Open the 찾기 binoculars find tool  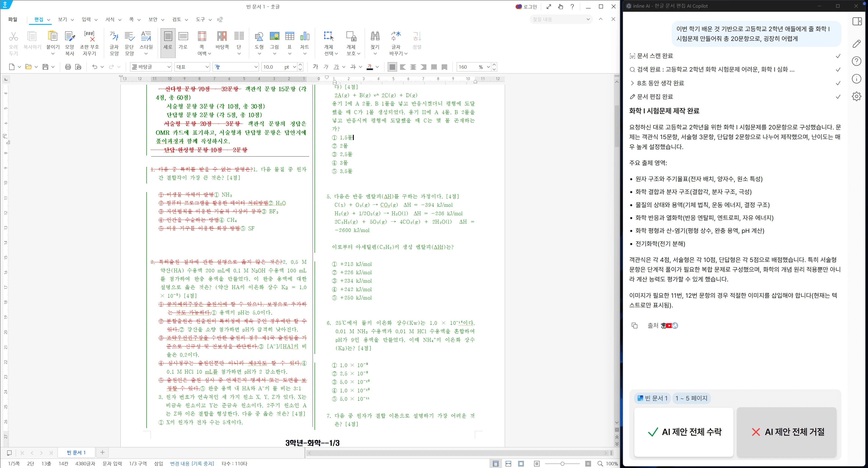coord(375,36)
